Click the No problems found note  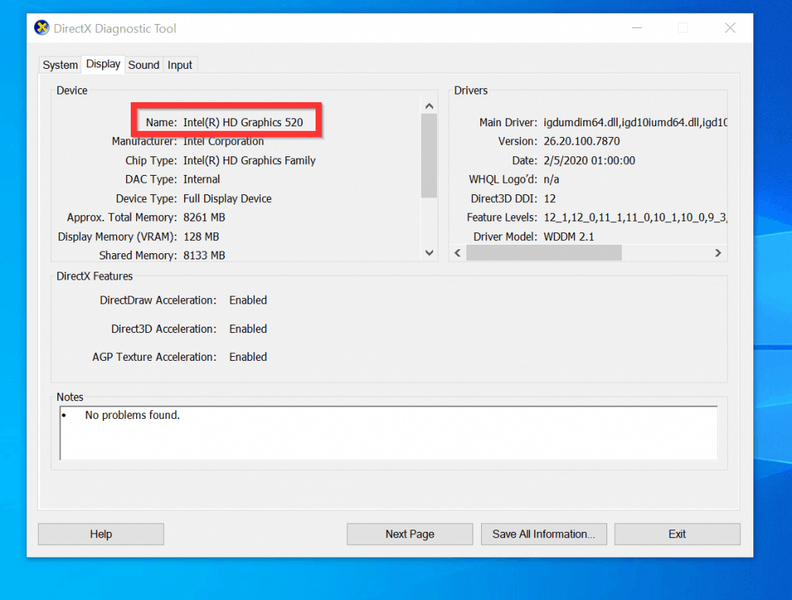pos(132,415)
